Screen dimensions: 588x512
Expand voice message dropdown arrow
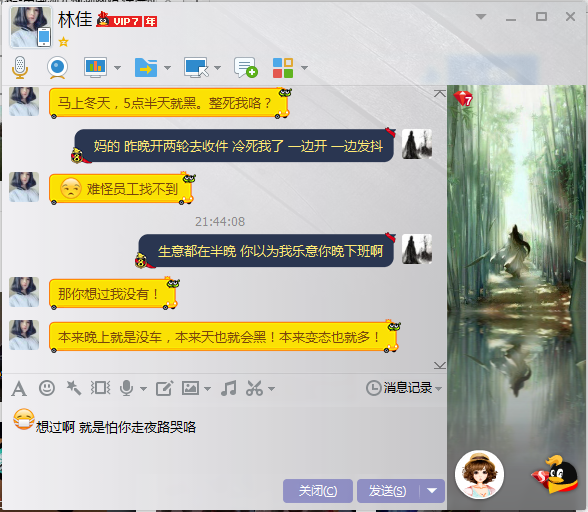click(x=143, y=389)
